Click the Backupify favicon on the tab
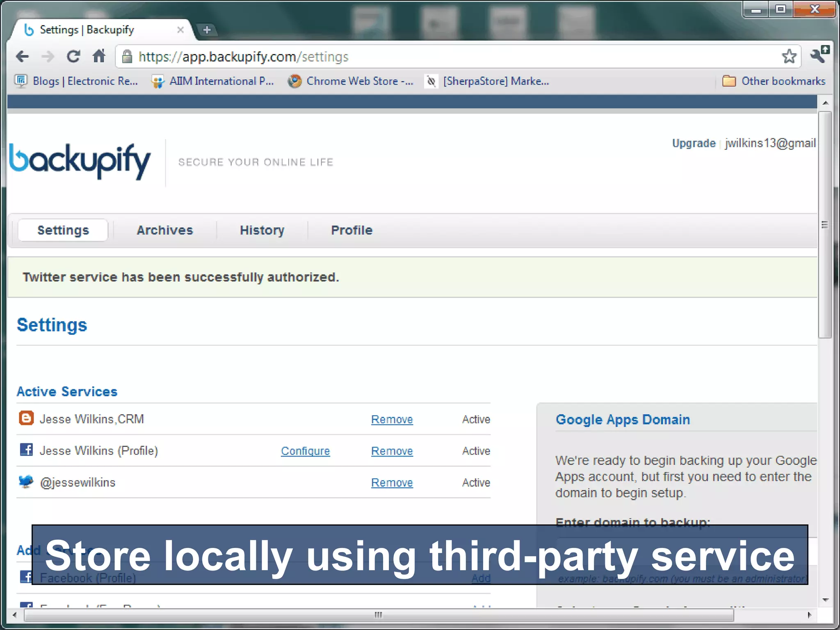This screenshot has width=840, height=630. (29, 30)
